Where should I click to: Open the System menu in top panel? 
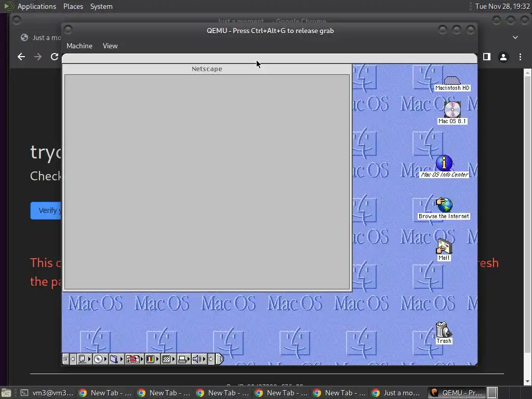(x=101, y=6)
